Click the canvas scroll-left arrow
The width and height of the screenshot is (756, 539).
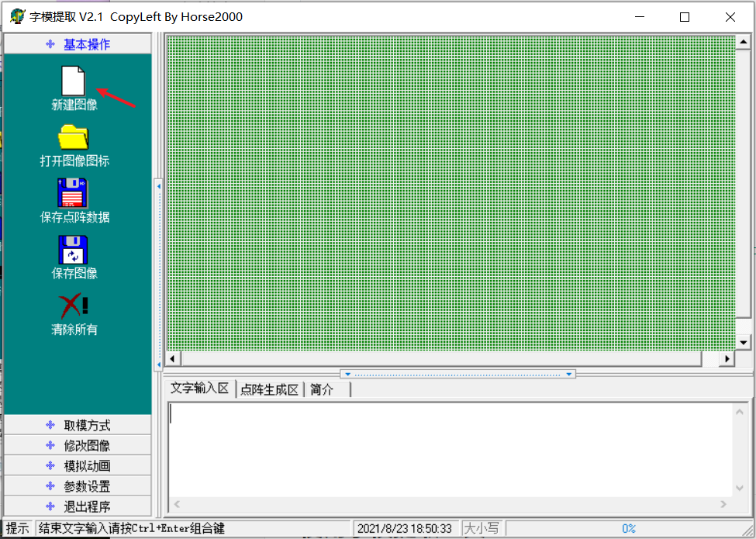click(x=173, y=359)
